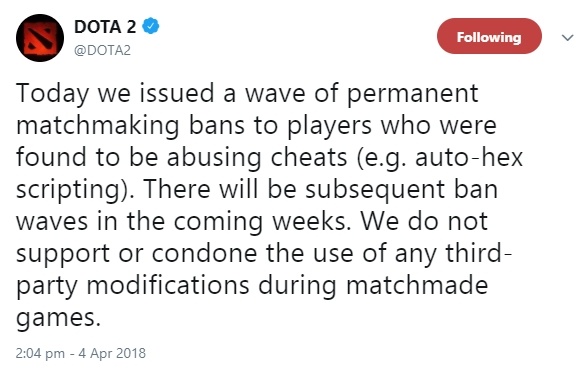Image resolution: width=584 pixels, height=372 pixels.
Task: Click the 4 Apr 2018 date
Action: [112, 353]
